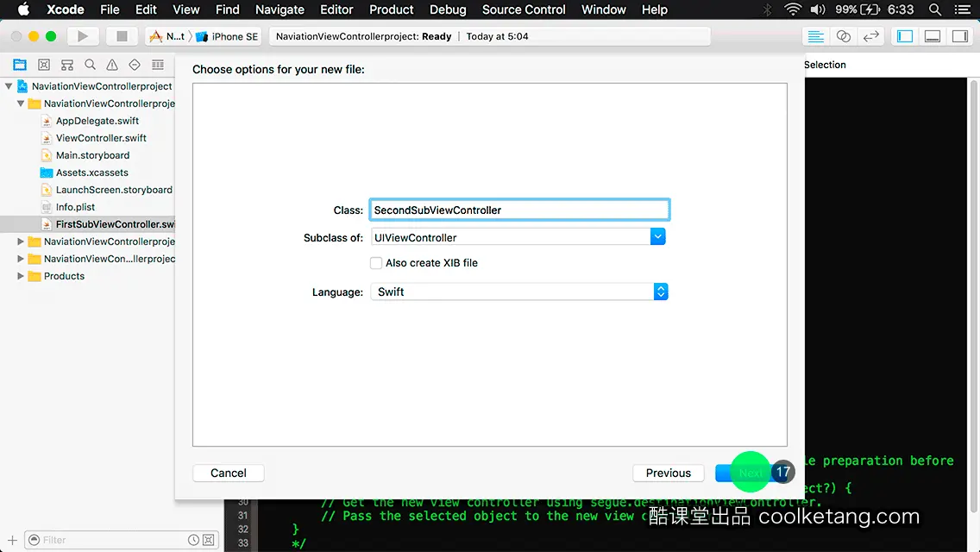Open Spotlight search in menu bar
Image resolution: width=980 pixels, height=552 pixels.
point(935,9)
